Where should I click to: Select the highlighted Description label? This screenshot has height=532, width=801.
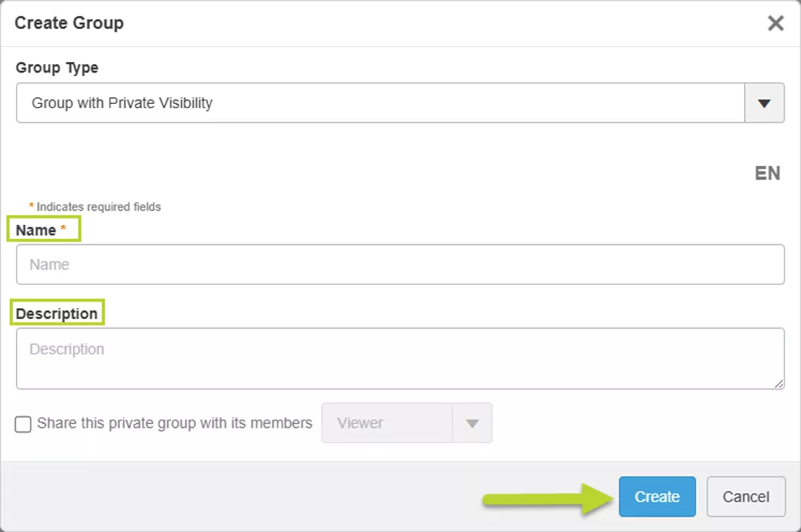pos(58,314)
